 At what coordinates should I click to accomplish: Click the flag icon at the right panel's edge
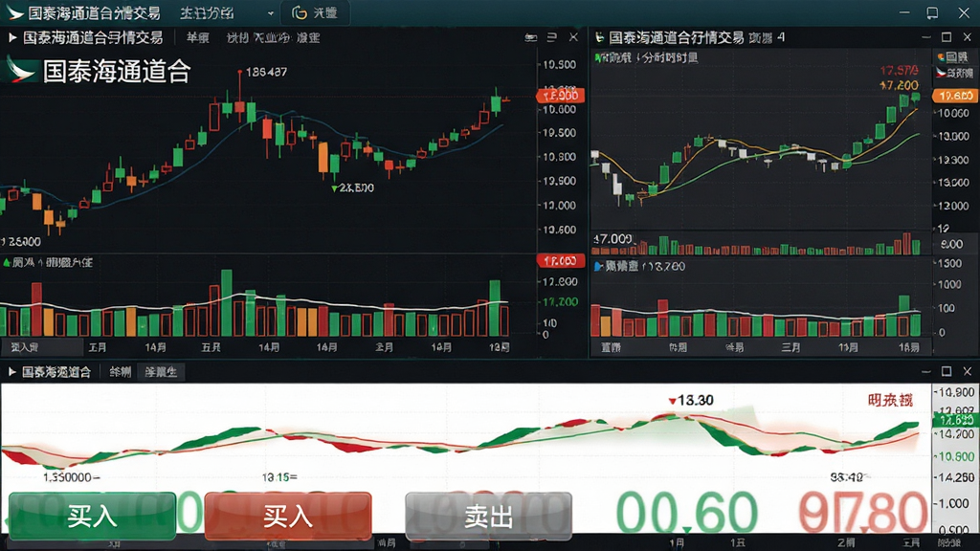(x=941, y=73)
